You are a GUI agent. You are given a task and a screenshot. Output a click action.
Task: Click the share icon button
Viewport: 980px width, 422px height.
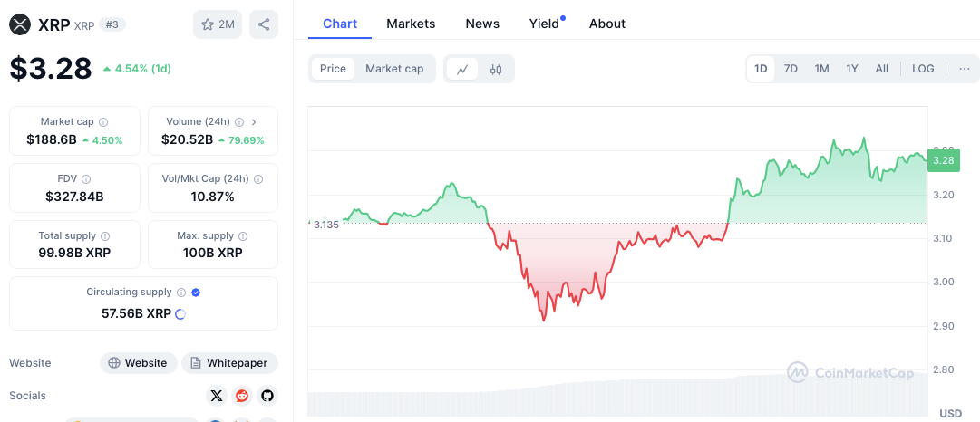[x=264, y=24]
